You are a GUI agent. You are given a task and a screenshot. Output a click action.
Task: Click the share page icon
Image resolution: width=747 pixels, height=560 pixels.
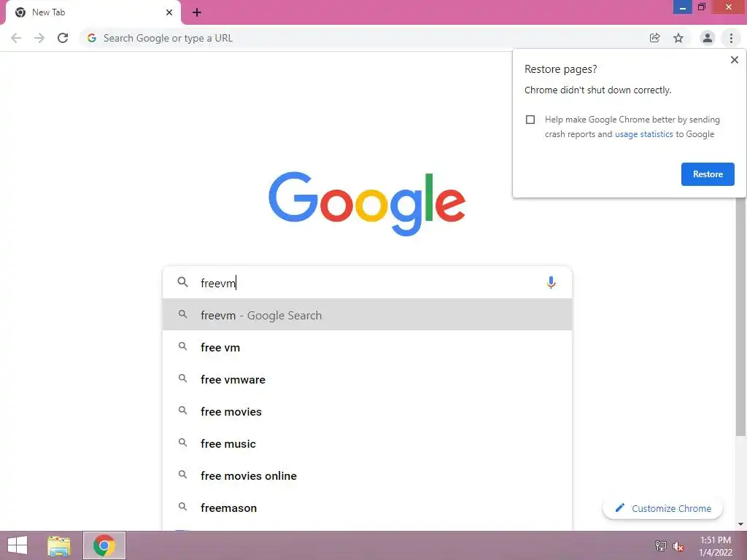(654, 38)
